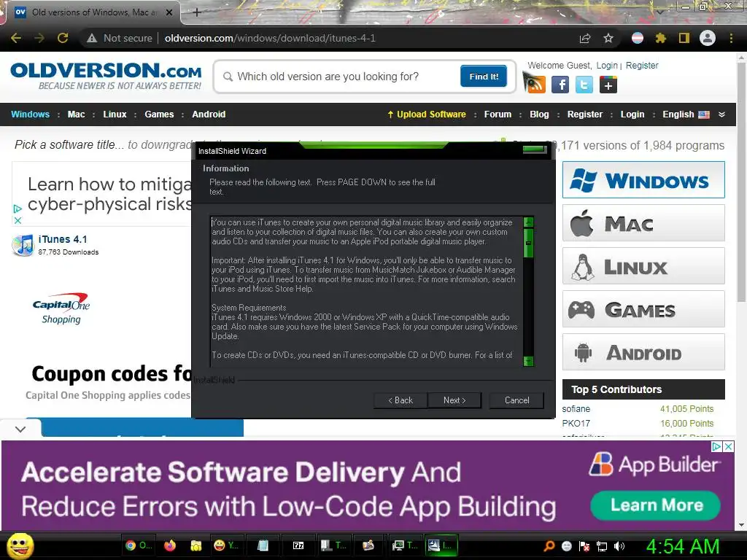Screen dimensions: 747x560
Task: Click Next in InstallShield Wizard
Action: (x=454, y=400)
